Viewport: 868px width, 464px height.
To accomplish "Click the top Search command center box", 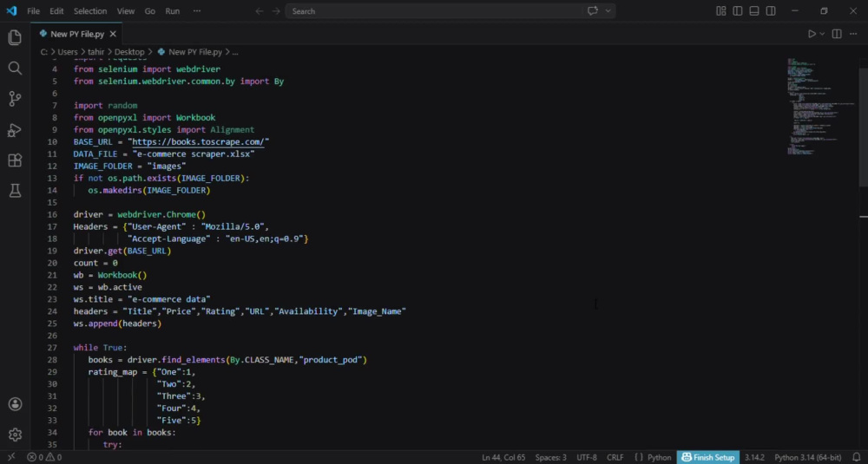I will (x=450, y=11).
